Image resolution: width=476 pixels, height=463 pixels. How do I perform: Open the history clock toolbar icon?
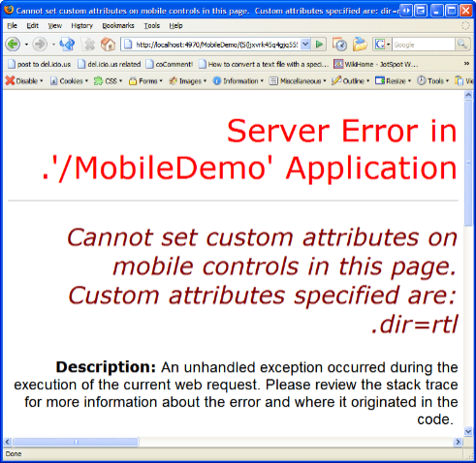(x=339, y=45)
